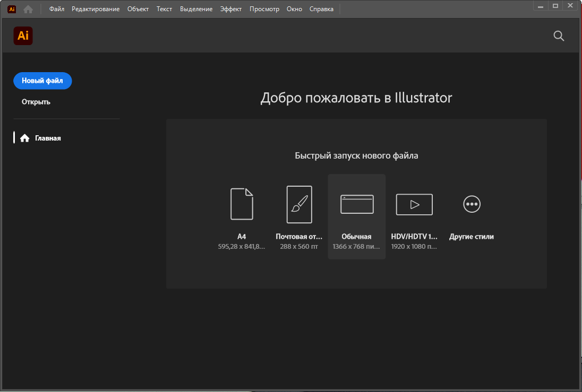The width and height of the screenshot is (582, 392).
Task: Open the Редактирование menu
Action: 96,9
